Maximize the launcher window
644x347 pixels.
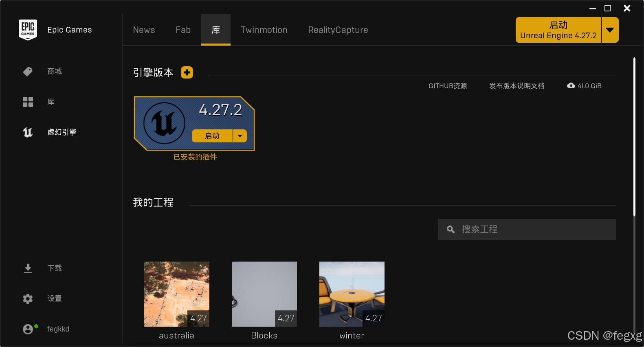click(607, 8)
